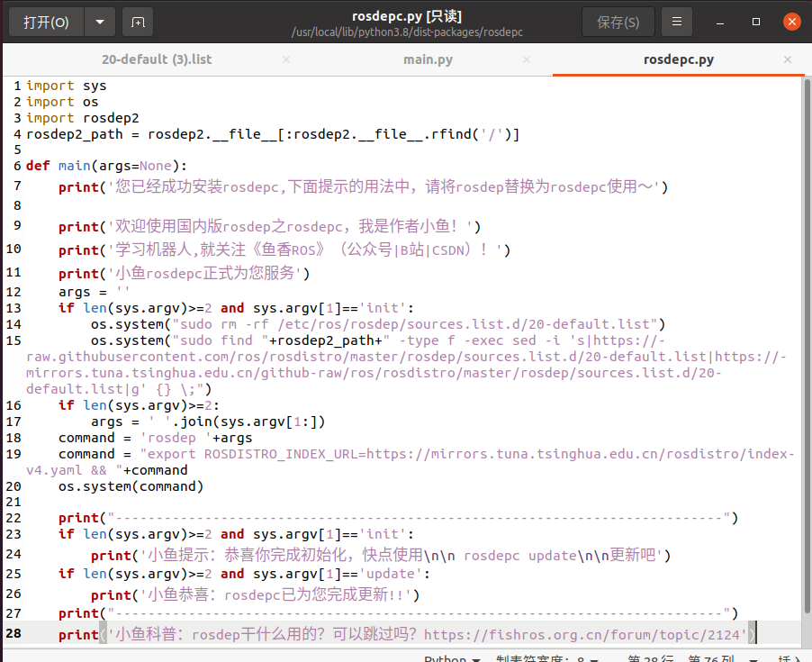Click the vertical scrollbar of the editor
This screenshot has width=812, height=662.
(x=807, y=344)
